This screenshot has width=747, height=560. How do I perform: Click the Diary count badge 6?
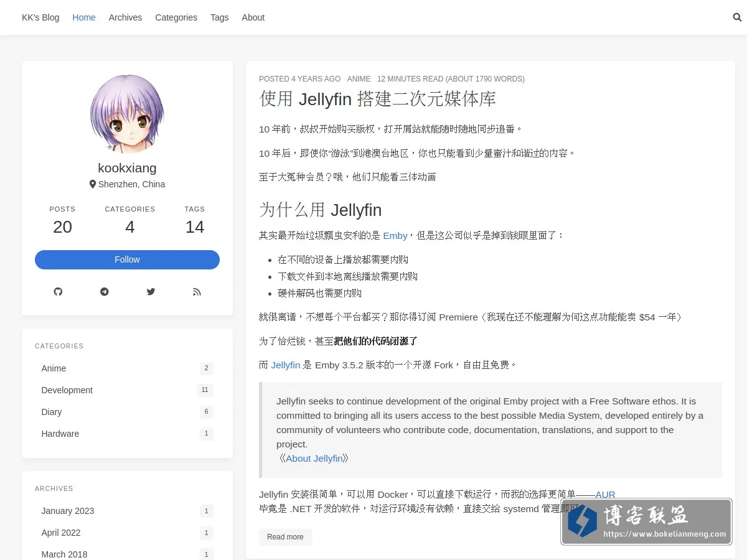(x=206, y=412)
